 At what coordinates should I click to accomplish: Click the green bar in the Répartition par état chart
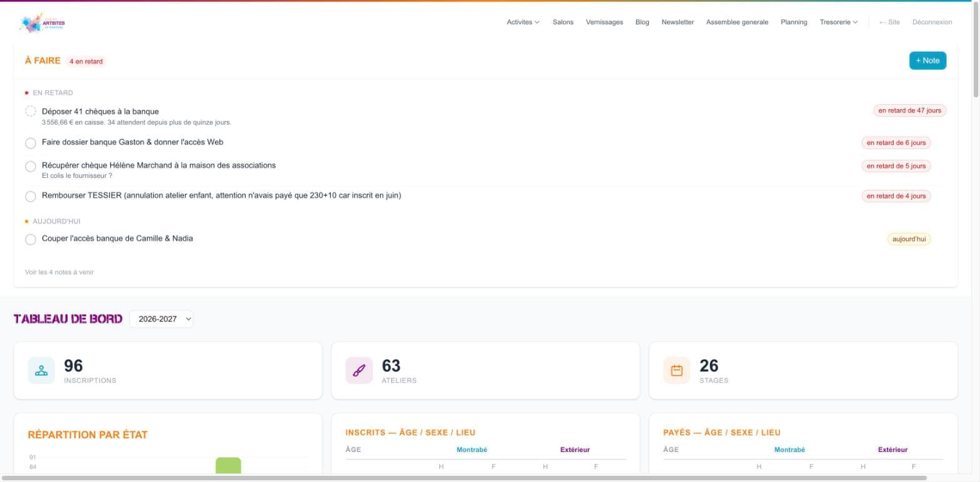(x=228, y=466)
